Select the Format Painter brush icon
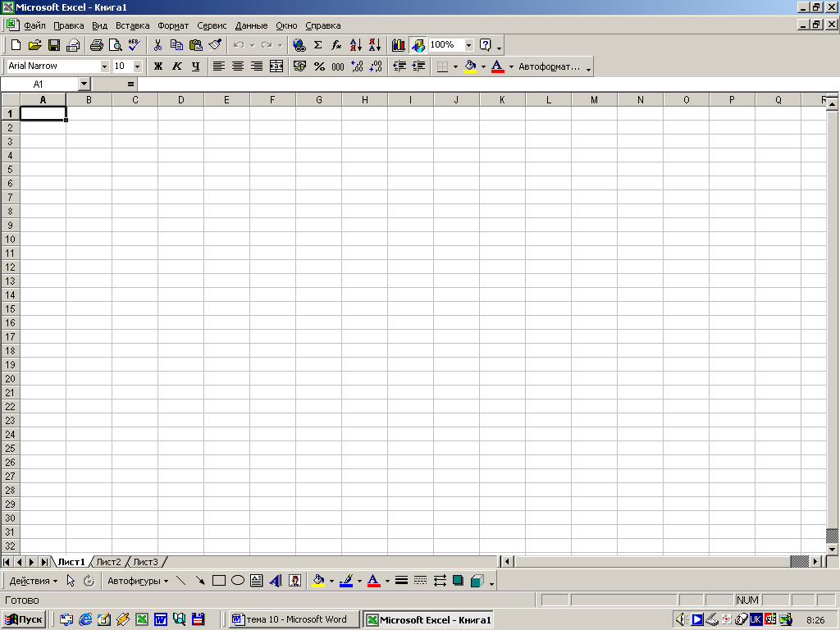 tap(215, 45)
